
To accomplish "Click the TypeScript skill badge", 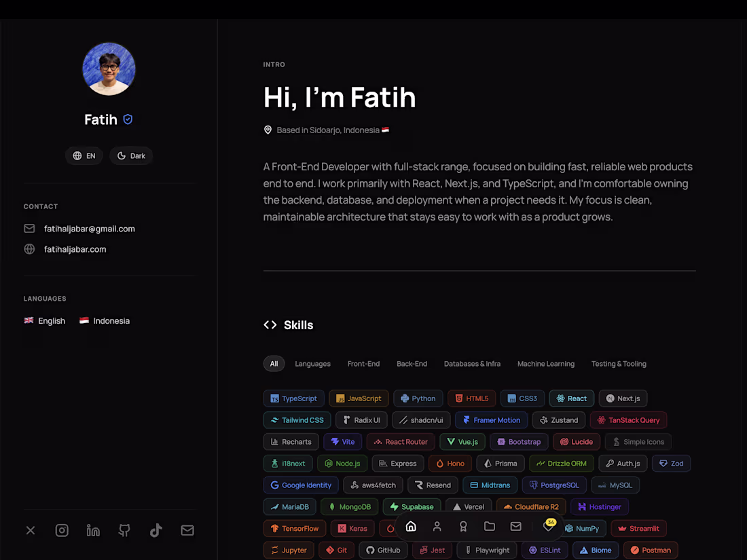I will click(x=293, y=398).
